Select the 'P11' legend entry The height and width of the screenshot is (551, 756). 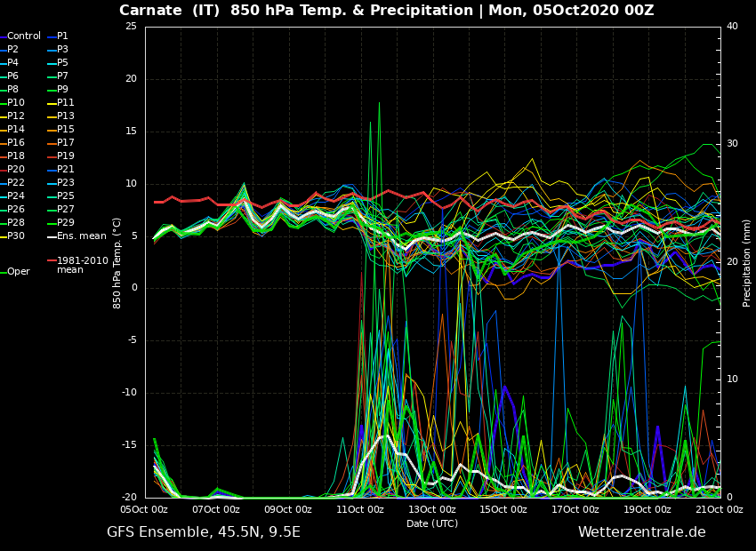[x=65, y=102]
